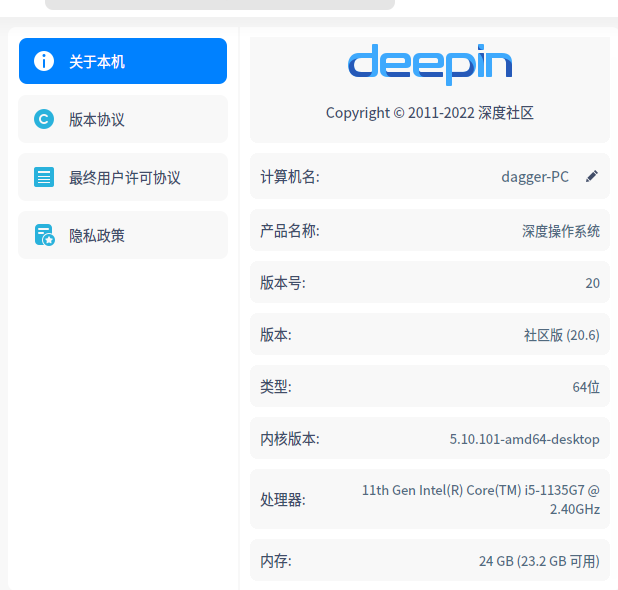Edit computer name with the pencil icon

click(x=592, y=177)
